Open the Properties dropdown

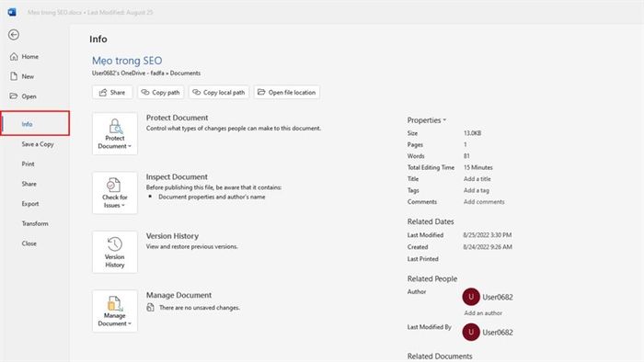[x=426, y=120]
